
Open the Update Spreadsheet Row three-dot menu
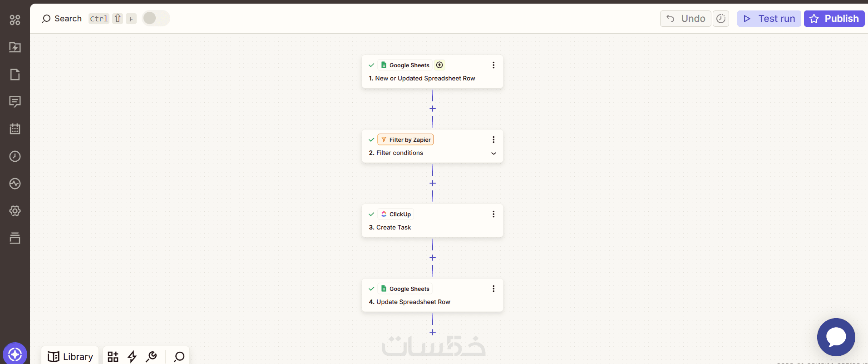(493, 289)
